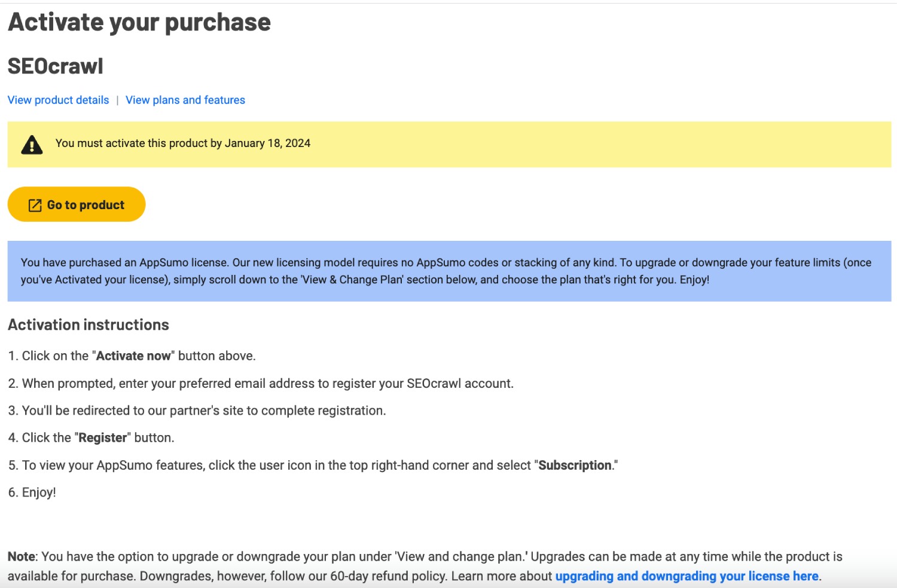The height and width of the screenshot is (588, 897).
Task: Click the Activation instructions heading
Action: pos(89,325)
